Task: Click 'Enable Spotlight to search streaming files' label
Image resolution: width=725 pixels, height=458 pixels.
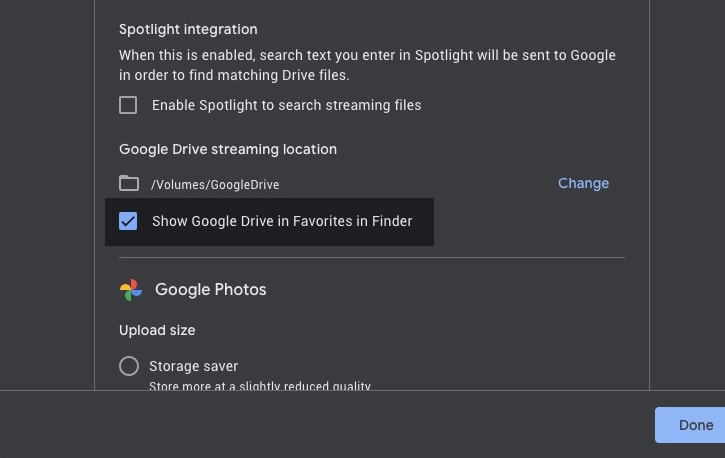Action: (x=287, y=105)
